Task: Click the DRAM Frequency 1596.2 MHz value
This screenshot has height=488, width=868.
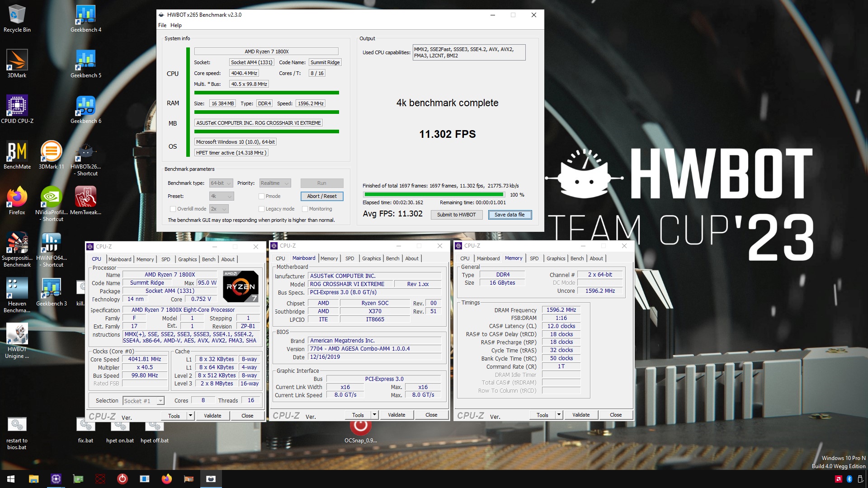Action: point(561,310)
